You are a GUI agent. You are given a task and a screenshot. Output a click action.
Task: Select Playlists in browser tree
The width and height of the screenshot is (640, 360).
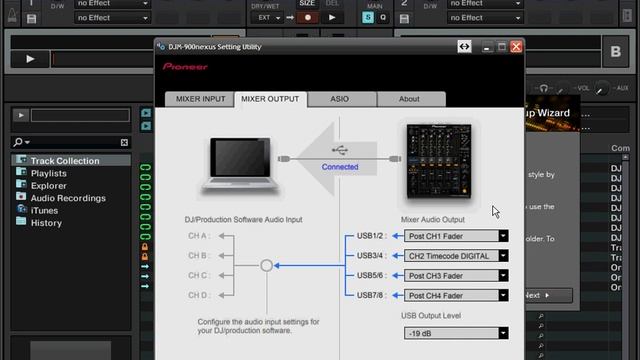pos(49,173)
